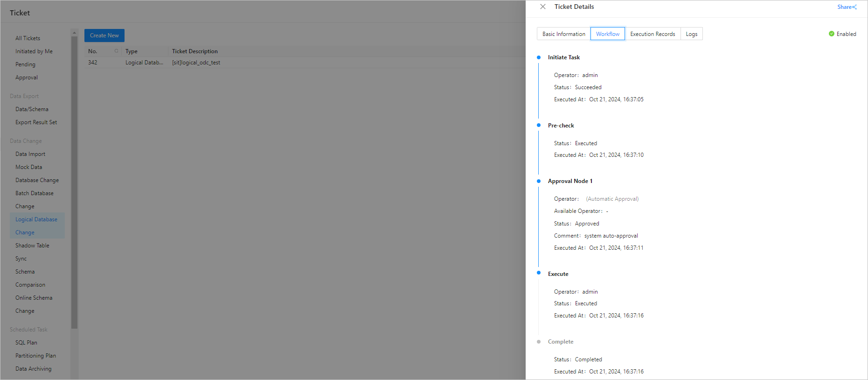Open ticket number 342 row
This screenshot has height=380, width=868.
point(93,63)
